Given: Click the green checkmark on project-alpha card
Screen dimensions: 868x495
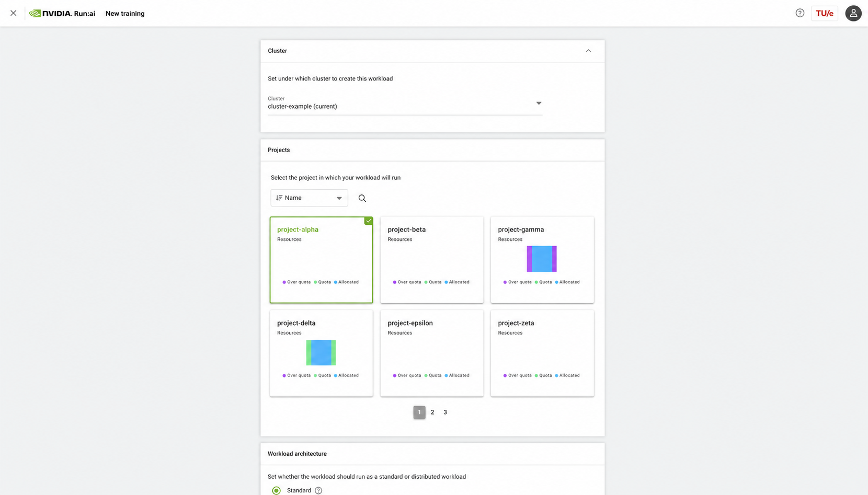Looking at the screenshot, I should (x=369, y=221).
